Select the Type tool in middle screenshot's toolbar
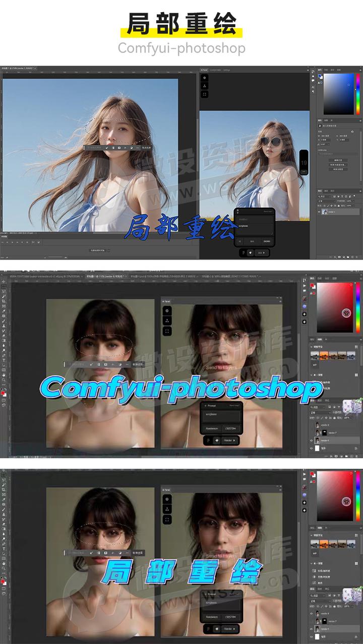Image resolution: width=363 pixels, height=644 pixels. tap(4, 360)
